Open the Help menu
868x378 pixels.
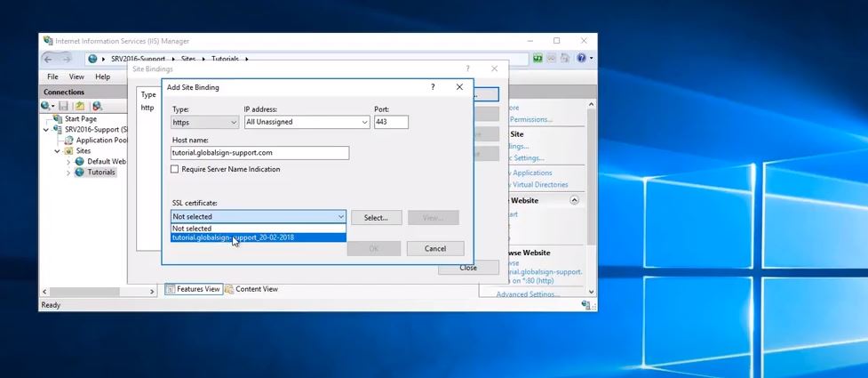tap(103, 77)
